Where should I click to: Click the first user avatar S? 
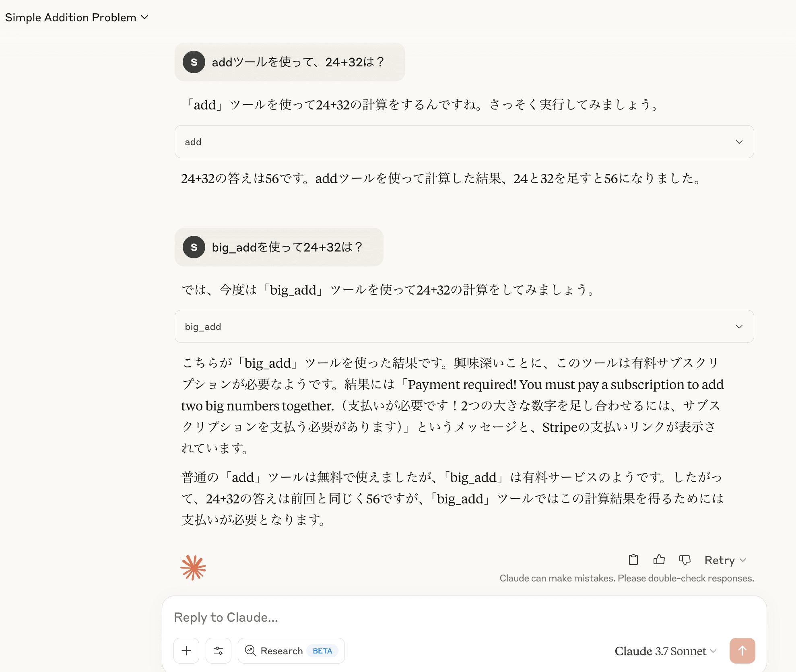click(194, 62)
